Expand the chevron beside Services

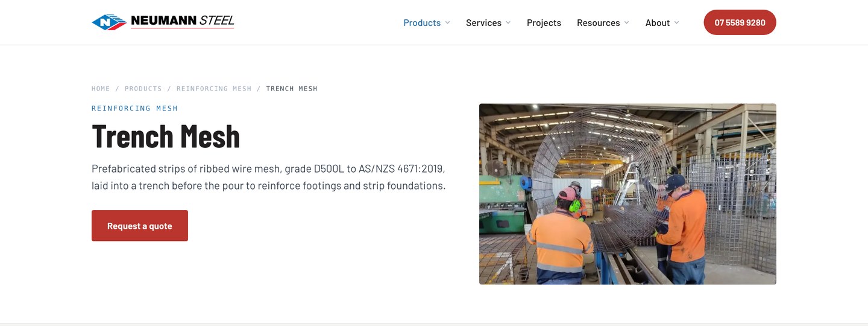(x=508, y=22)
